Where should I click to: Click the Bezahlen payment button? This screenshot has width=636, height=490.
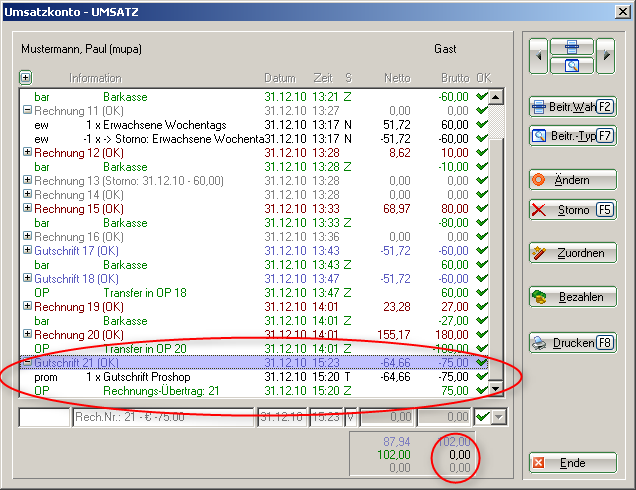(x=573, y=297)
